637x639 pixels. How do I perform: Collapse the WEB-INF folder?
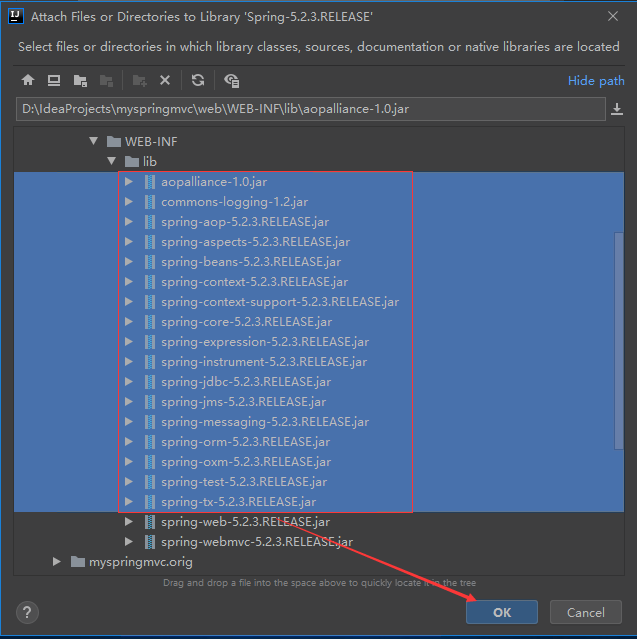click(93, 141)
